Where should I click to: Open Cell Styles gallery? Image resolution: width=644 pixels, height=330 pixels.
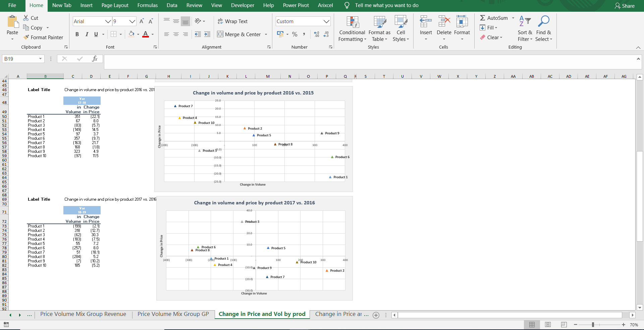point(401,29)
